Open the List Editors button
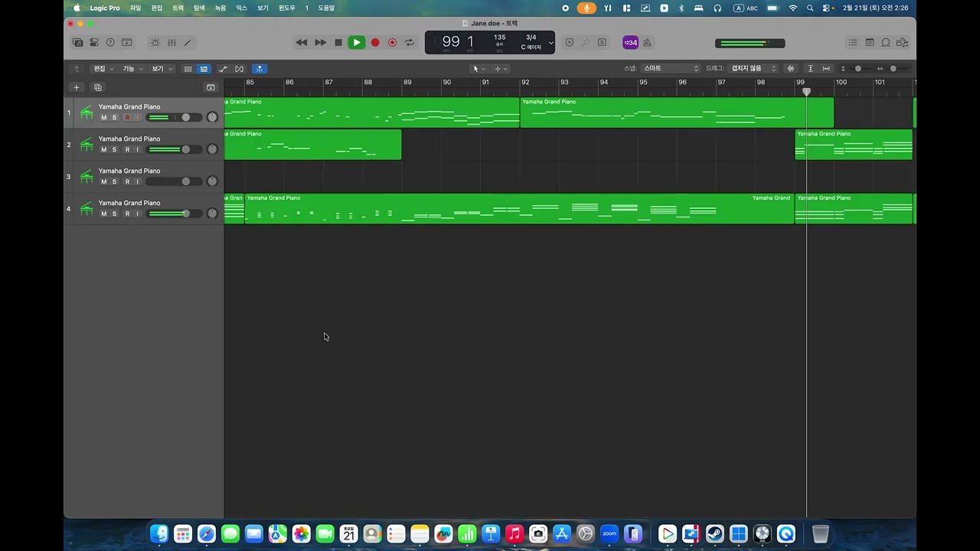This screenshot has height=551, width=980. click(853, 43)
